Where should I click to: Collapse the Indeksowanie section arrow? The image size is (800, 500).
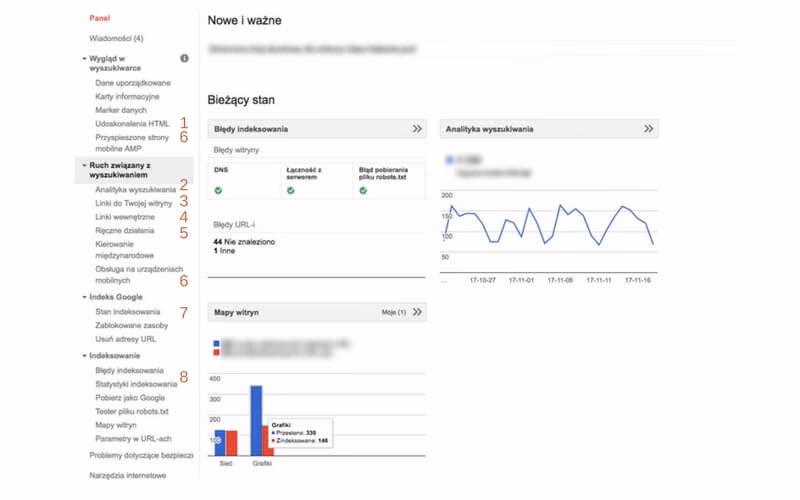84,356
